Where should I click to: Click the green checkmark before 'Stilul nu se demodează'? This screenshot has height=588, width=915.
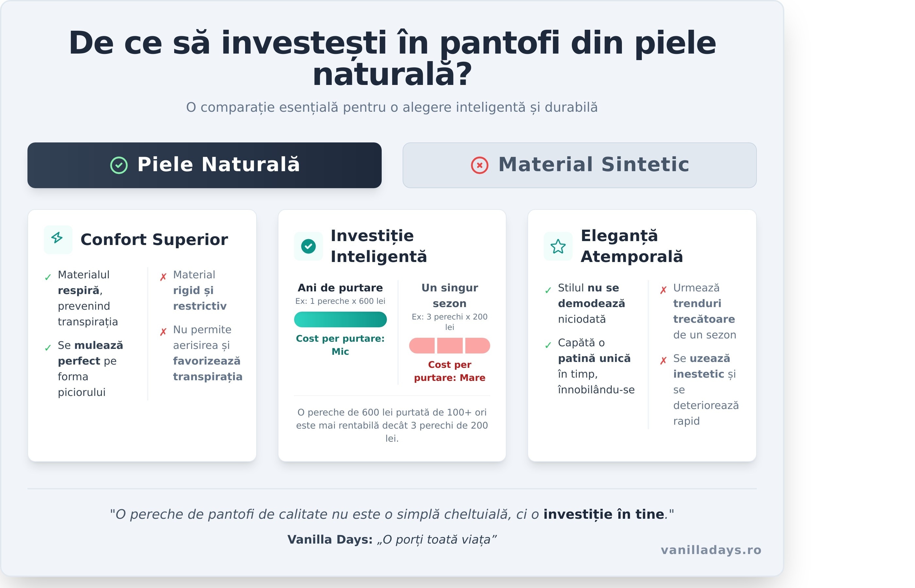coord(548,290)
